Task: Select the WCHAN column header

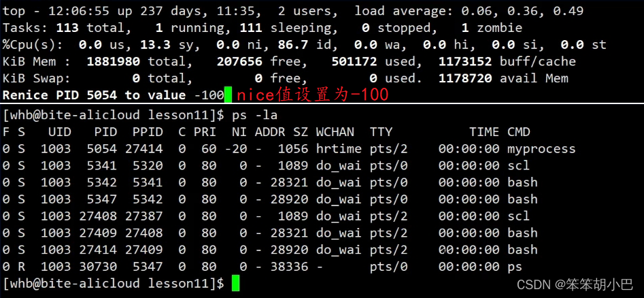Action: pyautogui.click(x=335, y=132)
